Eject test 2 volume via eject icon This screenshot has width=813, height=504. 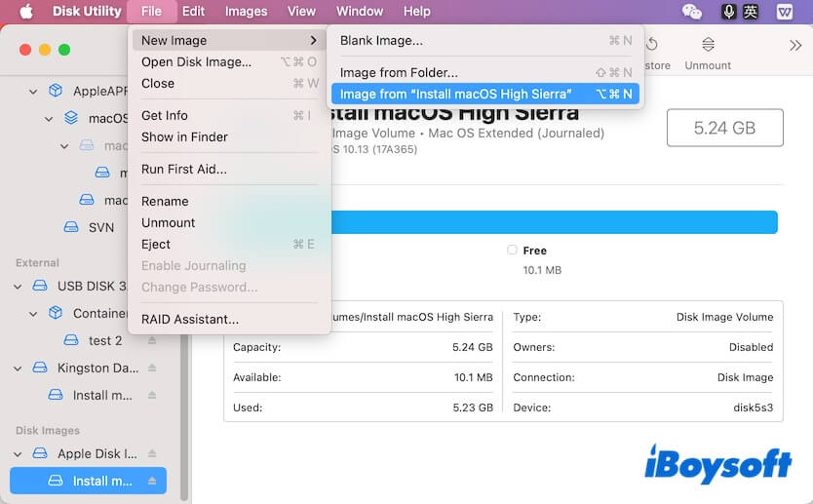coord(152,341)
